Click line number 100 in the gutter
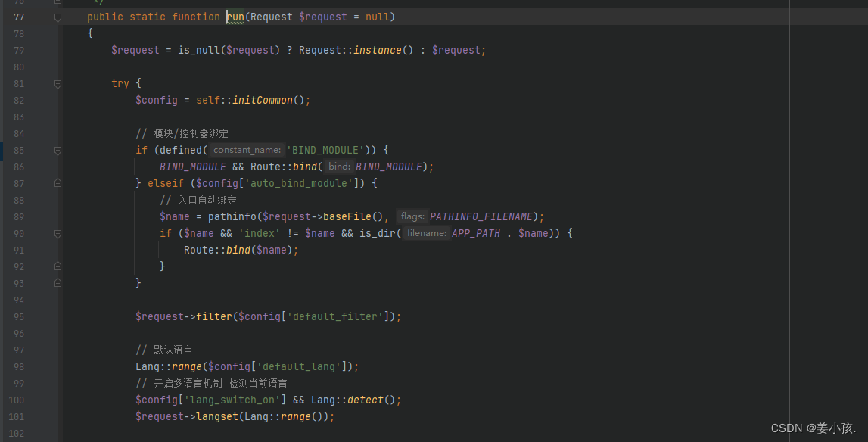 16,400
